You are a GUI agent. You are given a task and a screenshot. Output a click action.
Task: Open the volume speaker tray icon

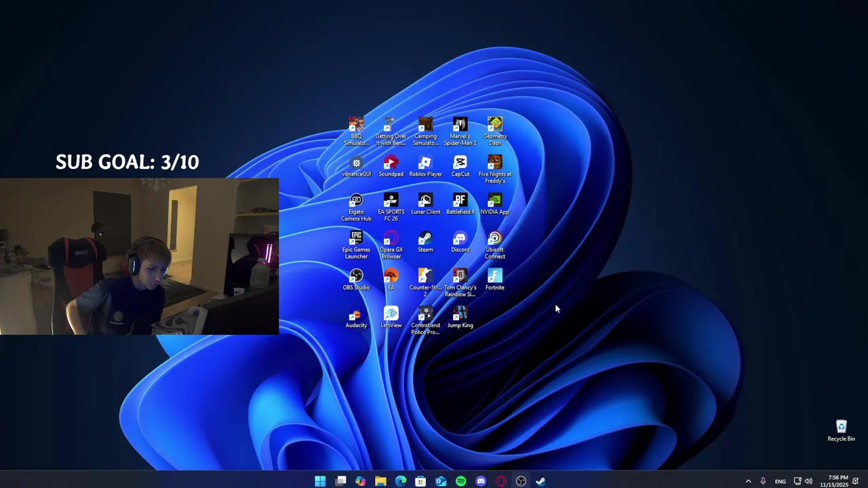coord(808,481)
